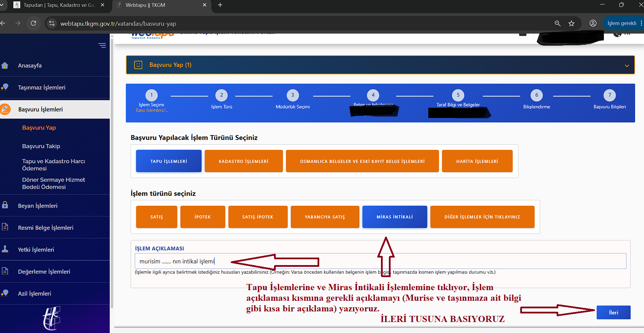Click the browser forward arrow
Image resolution: width=644 pixels, height=333 pixels.
pos(18,23)
